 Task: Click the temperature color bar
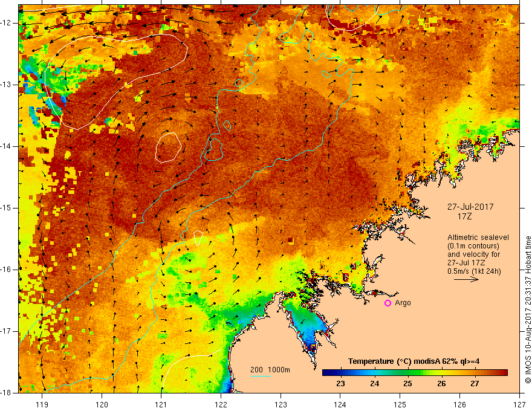[415, 373]
